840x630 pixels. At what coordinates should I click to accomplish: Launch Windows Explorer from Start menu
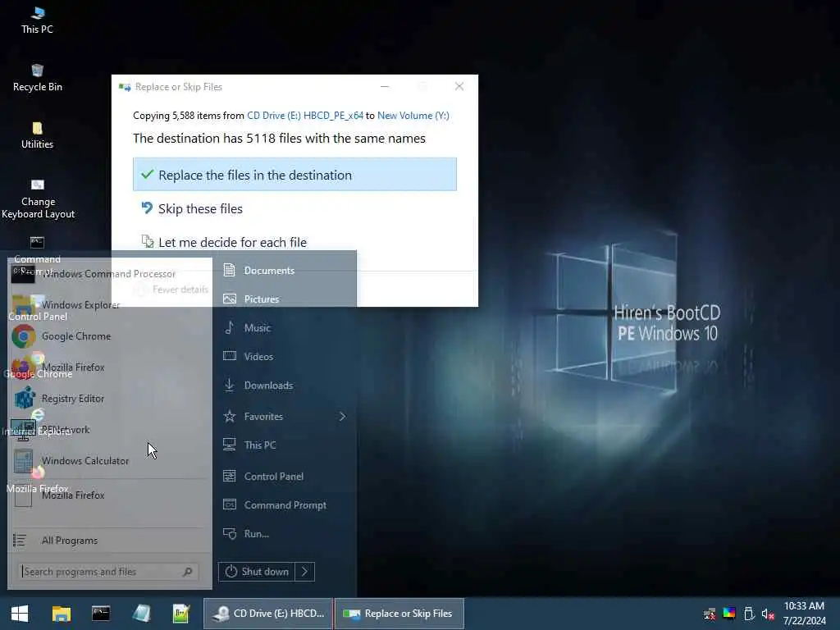[x=108, y=305]
